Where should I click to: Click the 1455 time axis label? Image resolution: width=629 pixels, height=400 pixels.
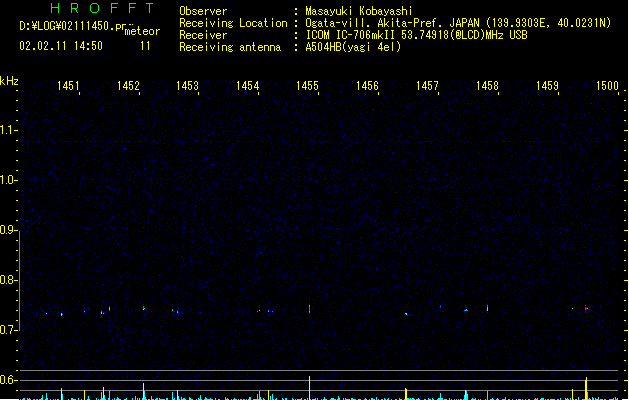click(307, 86)
